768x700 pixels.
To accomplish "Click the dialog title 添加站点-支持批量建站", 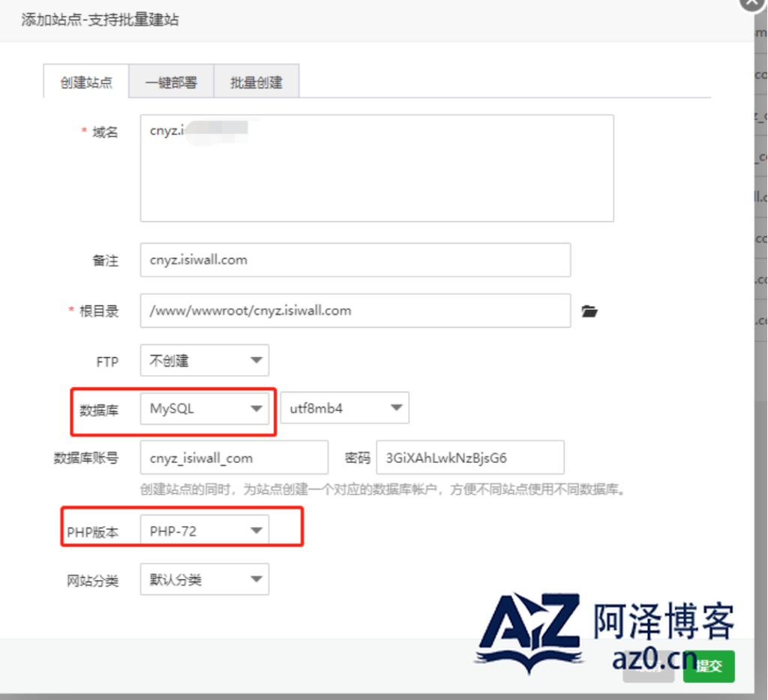I will 100,20.
